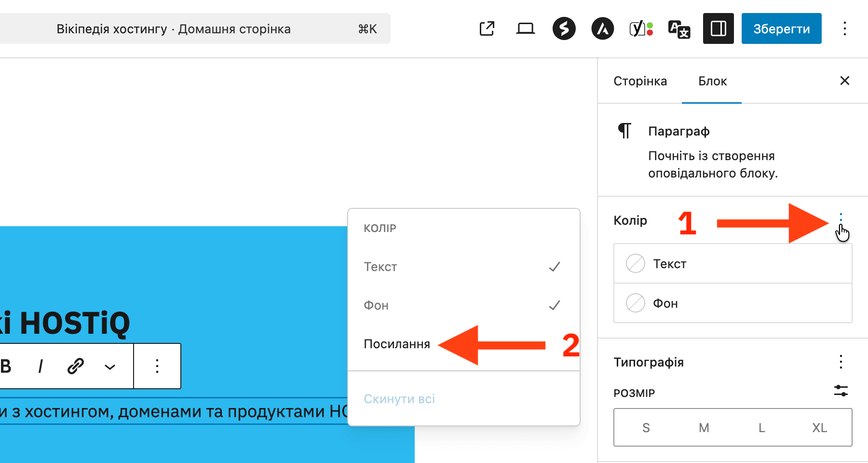Set a custom font size
The image size is (868, 463).
[841, 391]
